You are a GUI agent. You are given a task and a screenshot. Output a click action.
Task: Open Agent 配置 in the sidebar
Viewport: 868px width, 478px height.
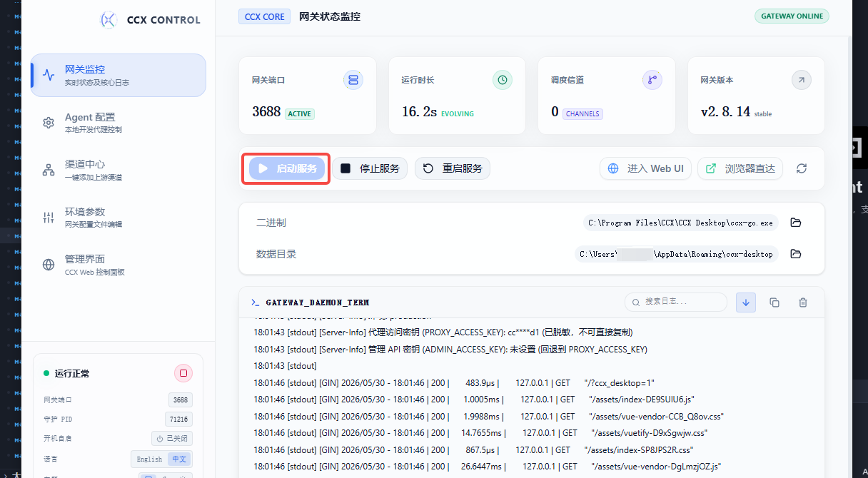(x=118, y=122)
